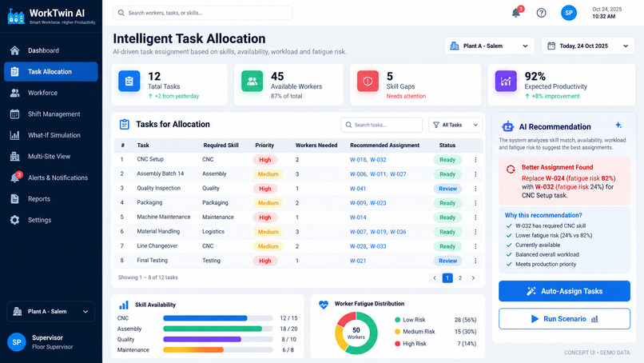Click the Run Scenario button
The width and height of the screenshot is (644, 363).
[x=564, y=318]
